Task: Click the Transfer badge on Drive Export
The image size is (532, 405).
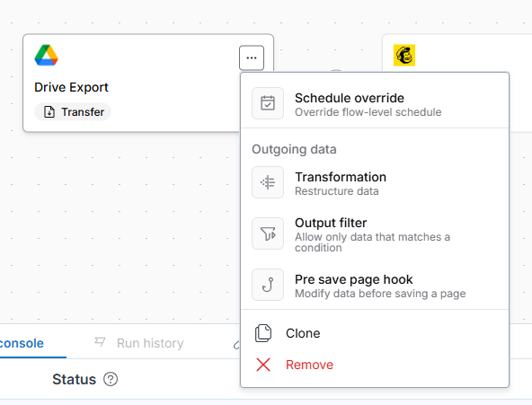Action: [x=73, y=112]
